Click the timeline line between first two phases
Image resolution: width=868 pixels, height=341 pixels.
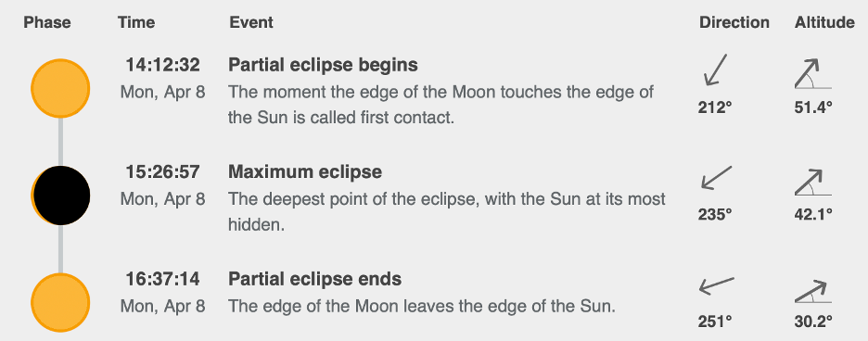pyautogui.click(x=60, y=142)
